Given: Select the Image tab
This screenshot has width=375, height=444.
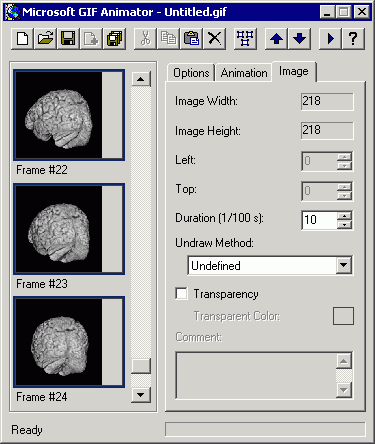Looking at the screenshot, I should 294,71.
